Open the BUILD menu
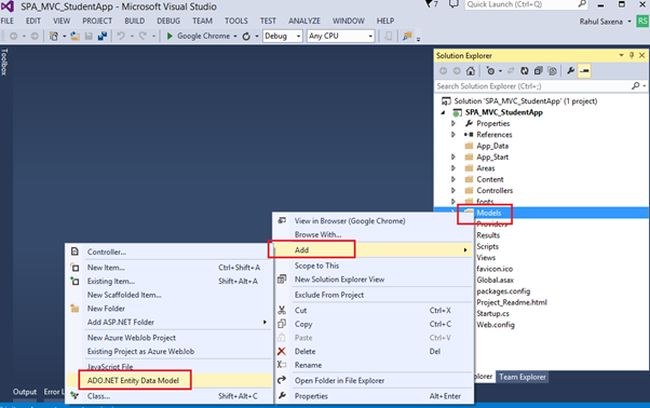650x408 pixels. click(134, 21)
